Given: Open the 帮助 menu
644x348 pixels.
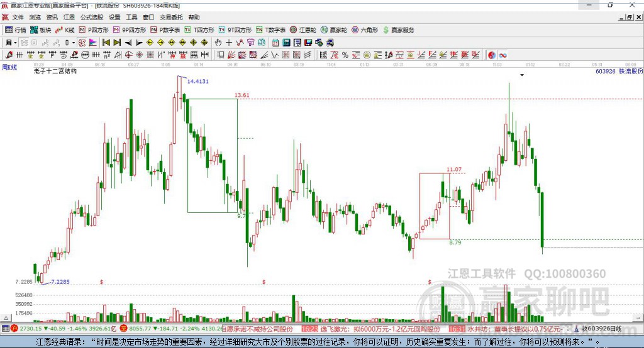Looking at the screenshot, I should click(x=194, y=17).
